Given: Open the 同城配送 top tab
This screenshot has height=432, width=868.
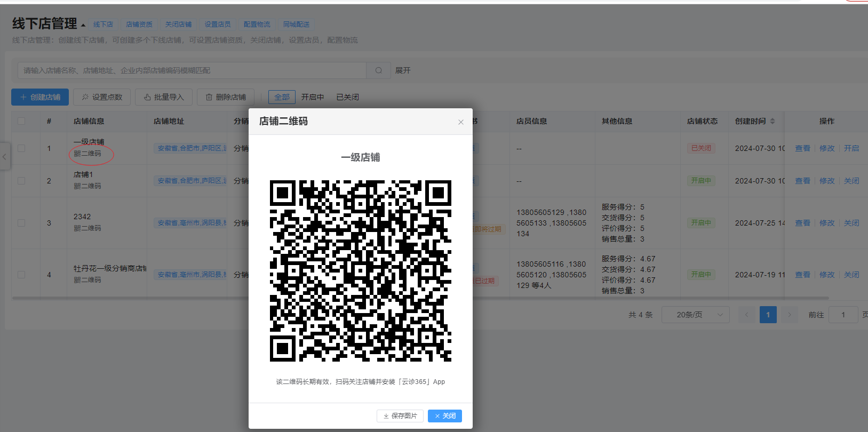Looking at the screenshot, I should [296, 25].
